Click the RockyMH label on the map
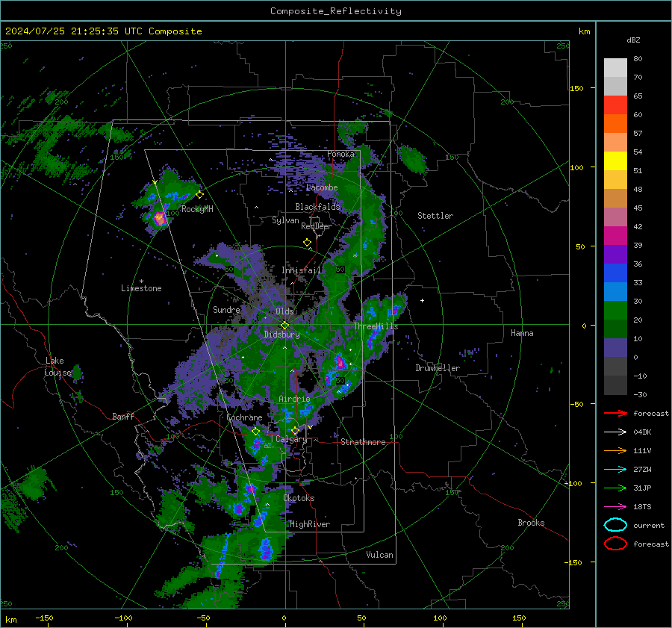 click(197, 209)
